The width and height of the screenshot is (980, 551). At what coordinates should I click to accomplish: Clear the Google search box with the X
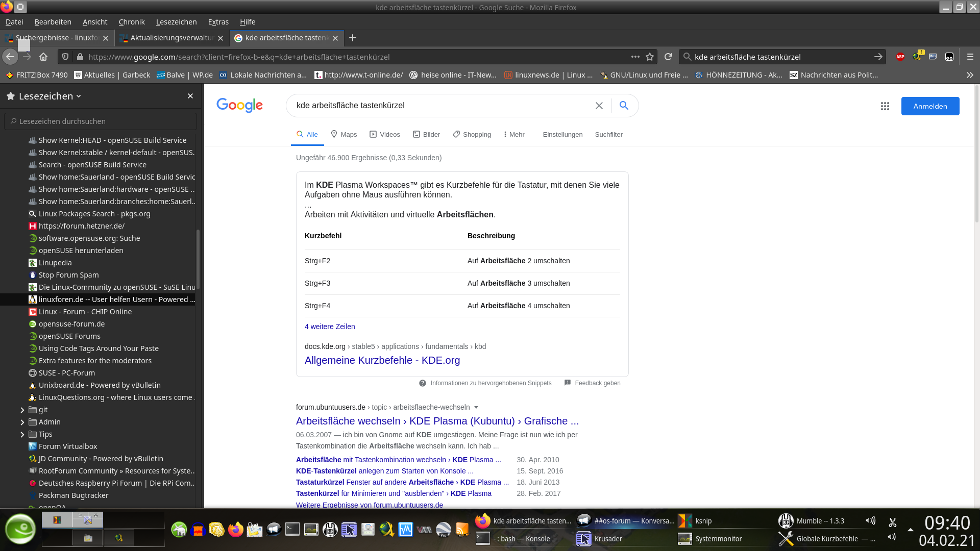coord(599,106)
